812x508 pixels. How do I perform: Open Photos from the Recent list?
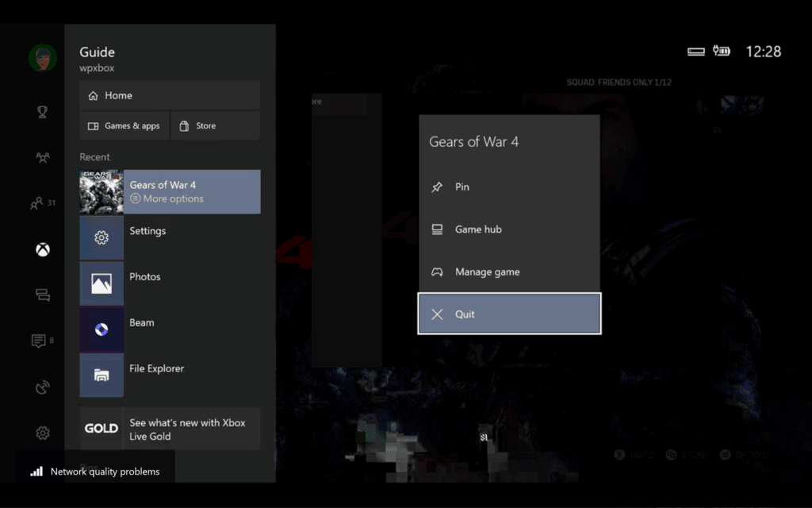[x=170, y=283]
